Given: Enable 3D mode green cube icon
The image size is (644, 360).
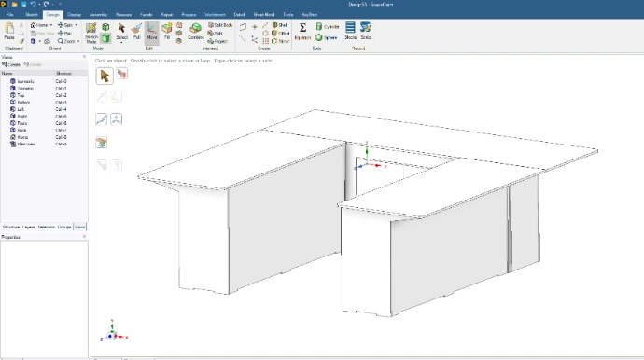Looking at the screenshot, I should pos(105,38).
